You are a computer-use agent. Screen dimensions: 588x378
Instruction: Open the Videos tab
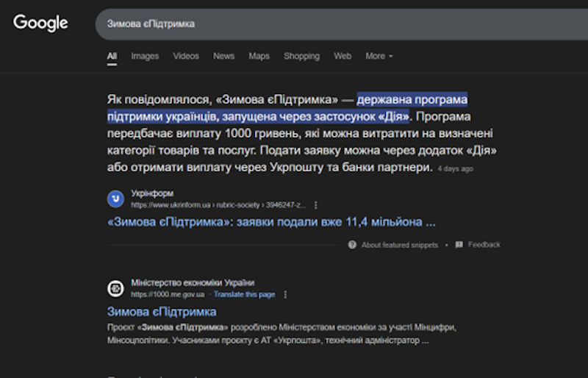tap(186, 56)
